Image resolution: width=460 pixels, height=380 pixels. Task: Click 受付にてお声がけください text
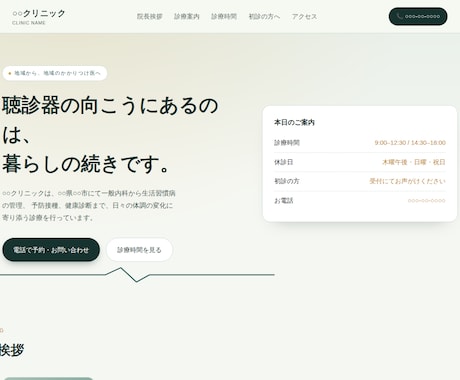[x=407, y=181]
